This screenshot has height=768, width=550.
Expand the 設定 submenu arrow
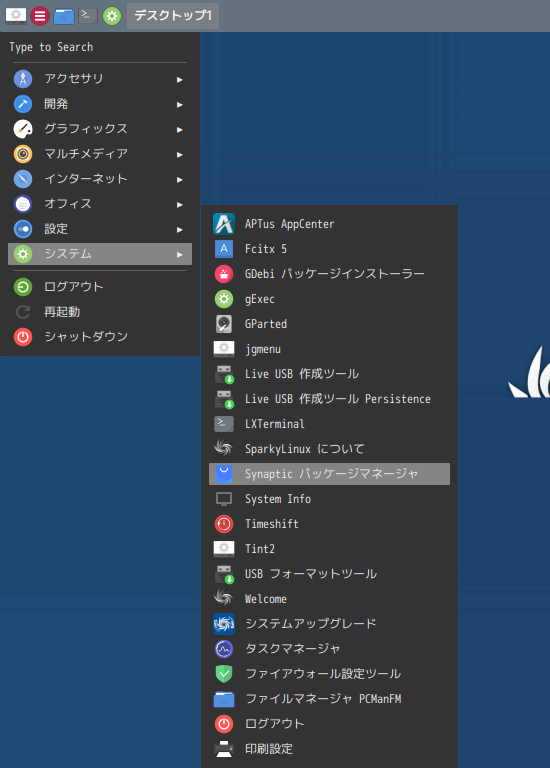(180, 229)
